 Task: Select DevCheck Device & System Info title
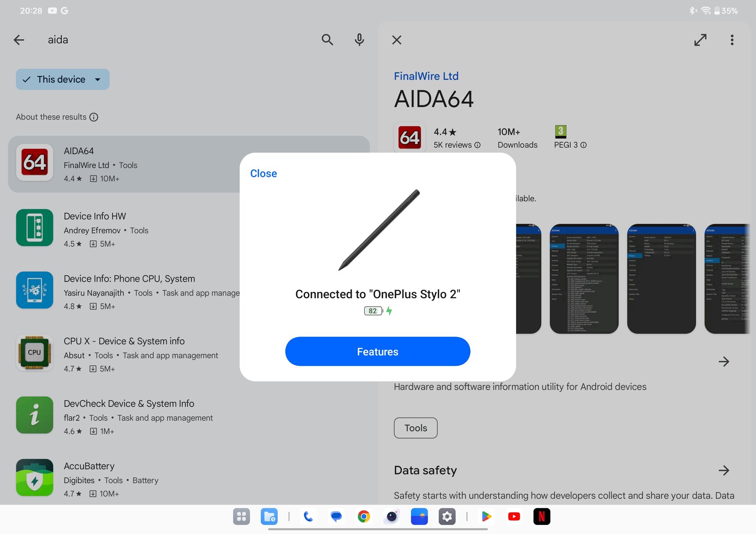pyautogui.click(x=129, y=404)
